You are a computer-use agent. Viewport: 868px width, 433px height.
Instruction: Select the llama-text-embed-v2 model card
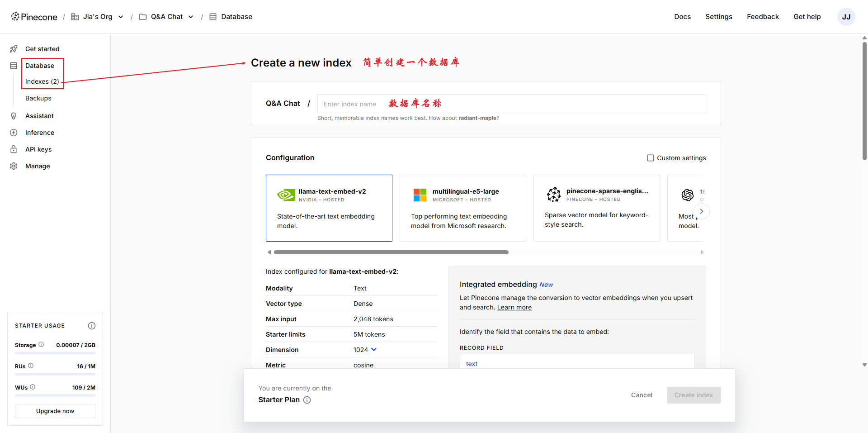[329, 208]
